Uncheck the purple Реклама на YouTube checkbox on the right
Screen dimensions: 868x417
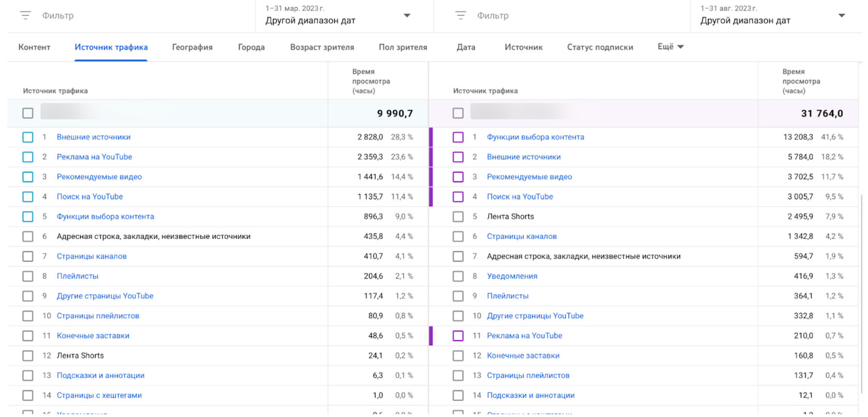[x=458, y=335]
